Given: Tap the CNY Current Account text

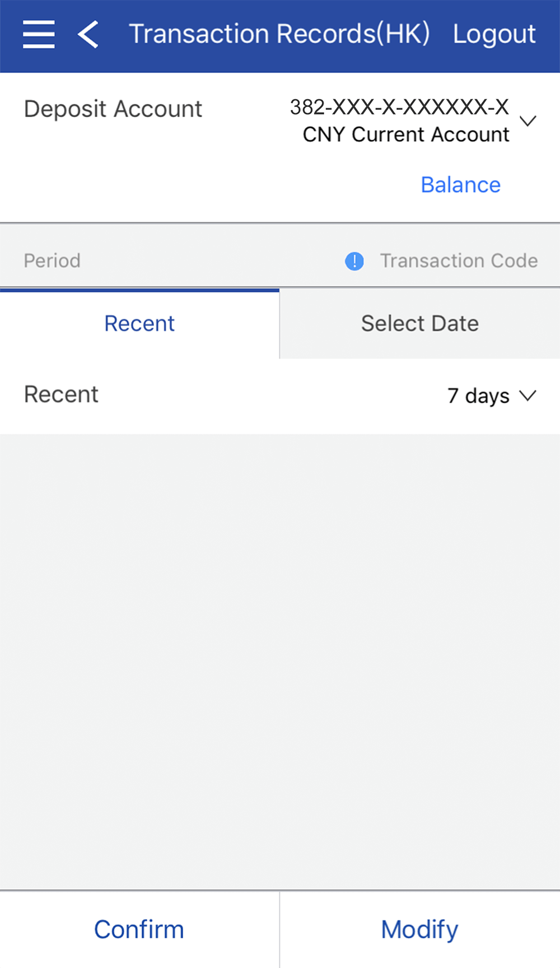Looking at the screenshot, I should (406, 135).
